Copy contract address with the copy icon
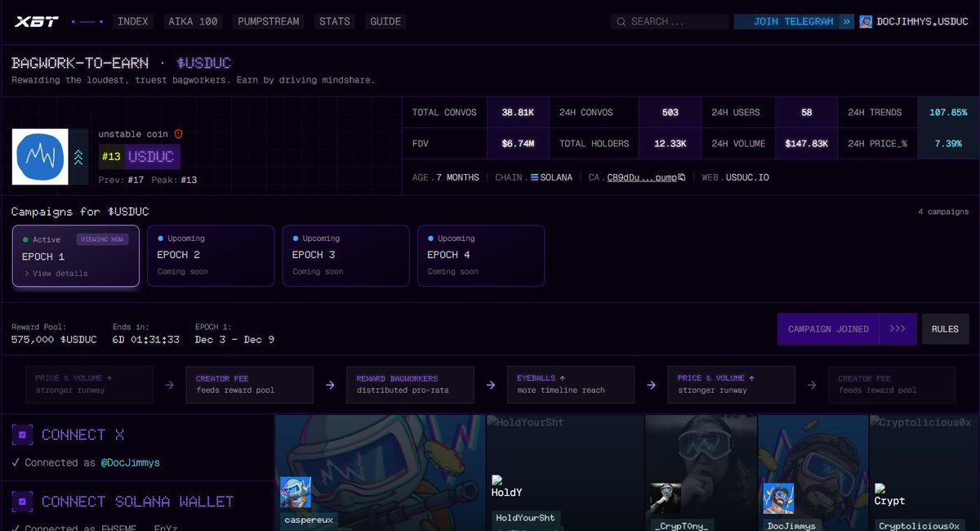This screenshot has width=980, height=531. pos(682,177)
